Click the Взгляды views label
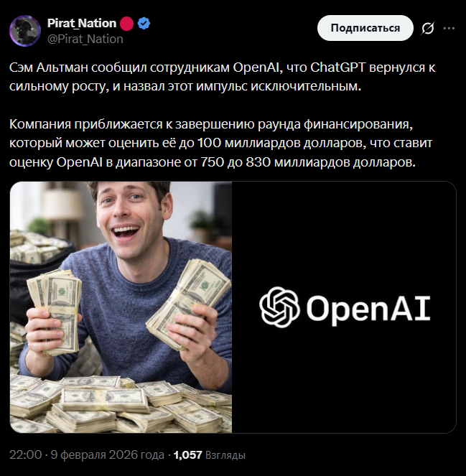466x476 pixels. [225, 455]
